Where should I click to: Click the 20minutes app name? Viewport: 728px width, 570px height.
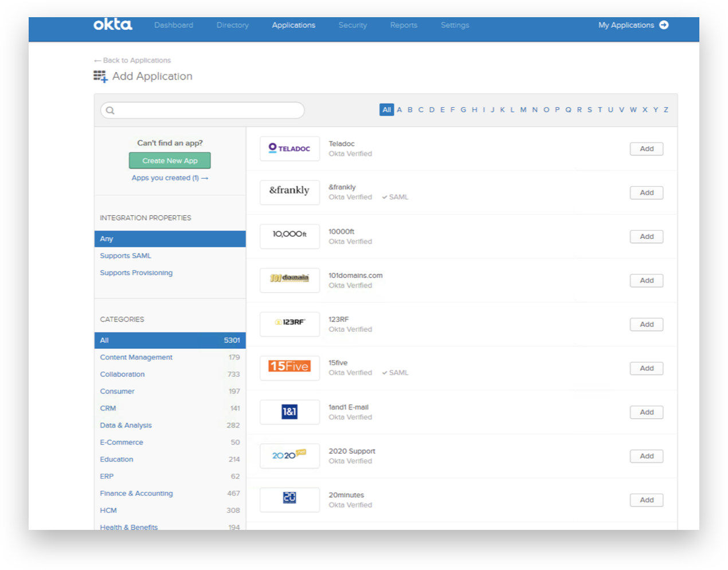tap(346, 495)
